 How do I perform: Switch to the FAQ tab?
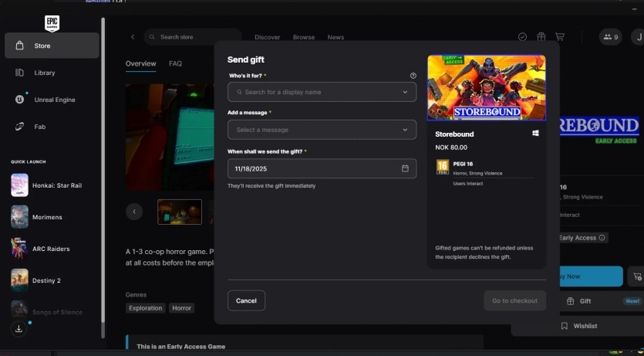(x=175, y=64)
